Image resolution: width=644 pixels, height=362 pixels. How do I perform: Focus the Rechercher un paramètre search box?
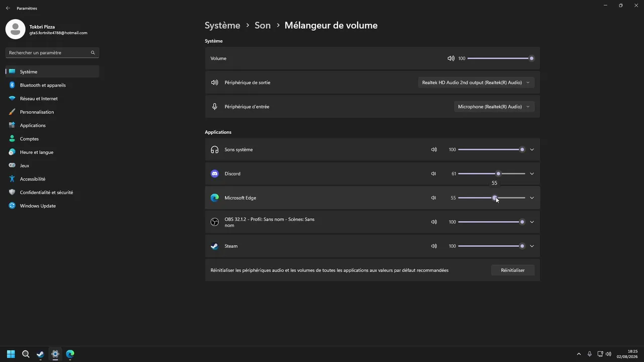(52, 53)
